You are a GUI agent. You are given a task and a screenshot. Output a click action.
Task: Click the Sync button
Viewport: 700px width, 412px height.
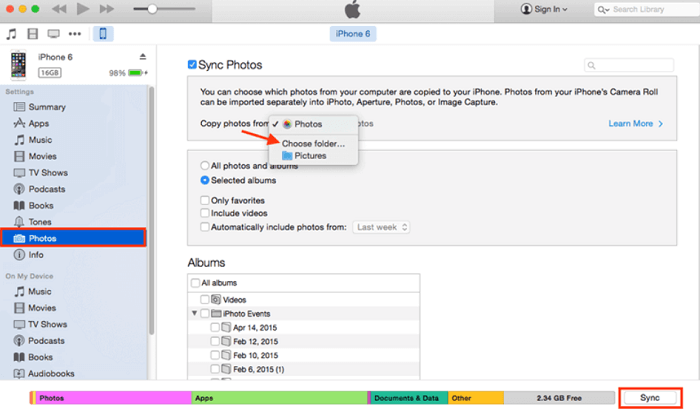[650, 398]
